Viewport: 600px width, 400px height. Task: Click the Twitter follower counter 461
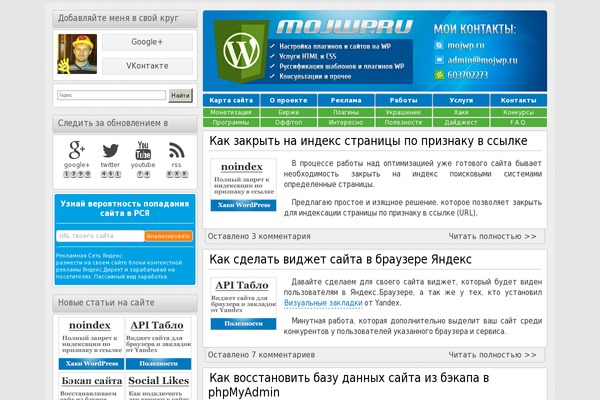click(x=111, y=174)
